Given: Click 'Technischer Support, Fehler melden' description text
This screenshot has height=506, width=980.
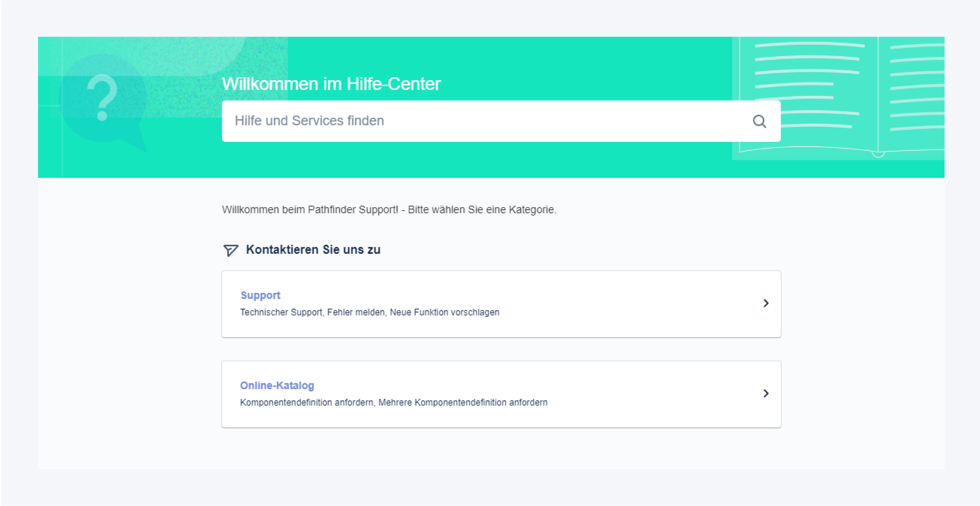Looking at the screenshot, I should point(312,312).
